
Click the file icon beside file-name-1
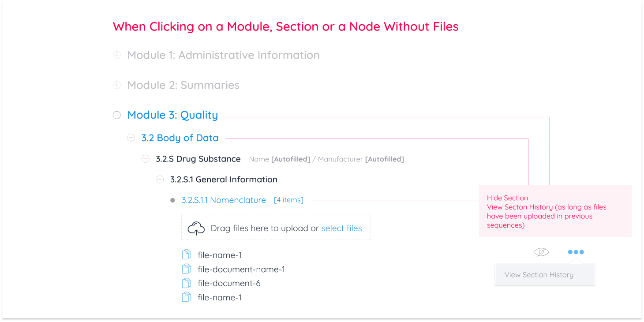186,255
